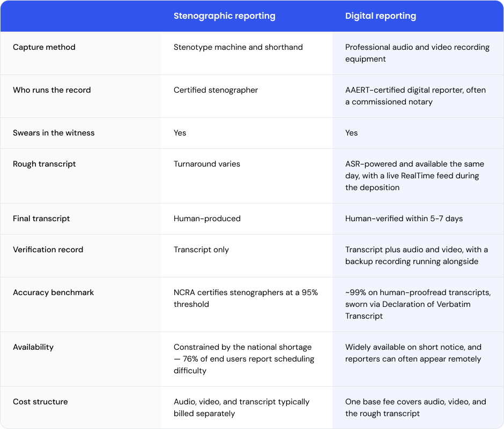Select the Cost structure row label
This screenshot has height=429, width=504.
[40, 402]
